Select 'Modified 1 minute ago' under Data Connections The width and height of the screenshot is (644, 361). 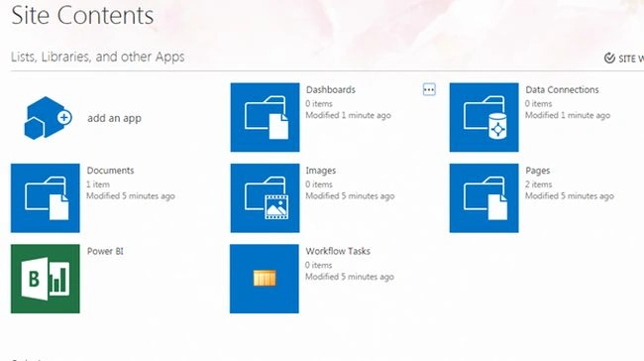[568, 115]
